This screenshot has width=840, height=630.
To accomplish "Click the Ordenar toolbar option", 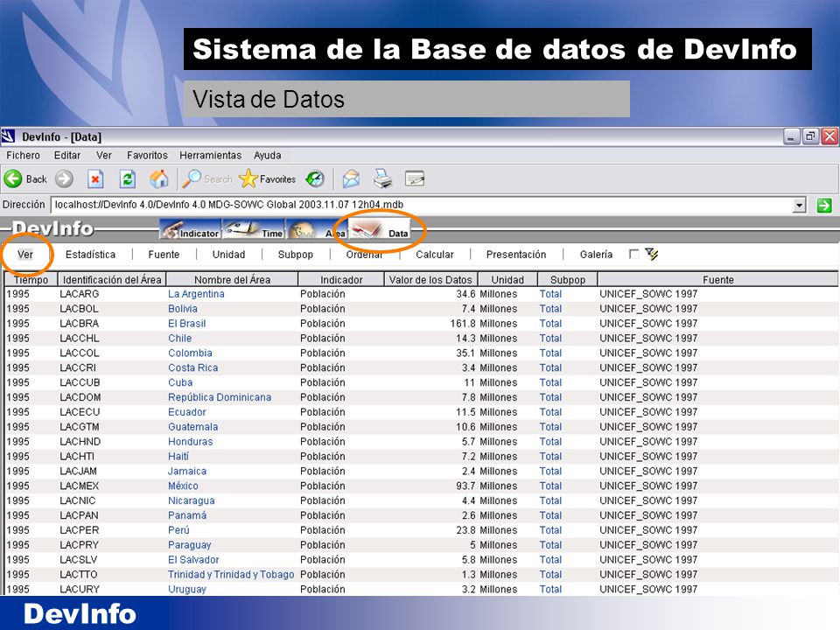I will pyautogui.click(x=364, y=255).
